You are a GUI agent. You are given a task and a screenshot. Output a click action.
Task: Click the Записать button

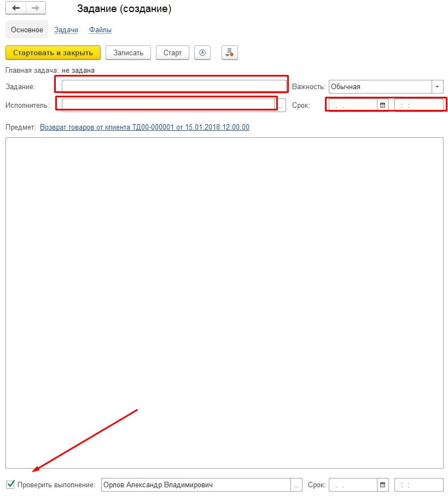tap(128, 52)
